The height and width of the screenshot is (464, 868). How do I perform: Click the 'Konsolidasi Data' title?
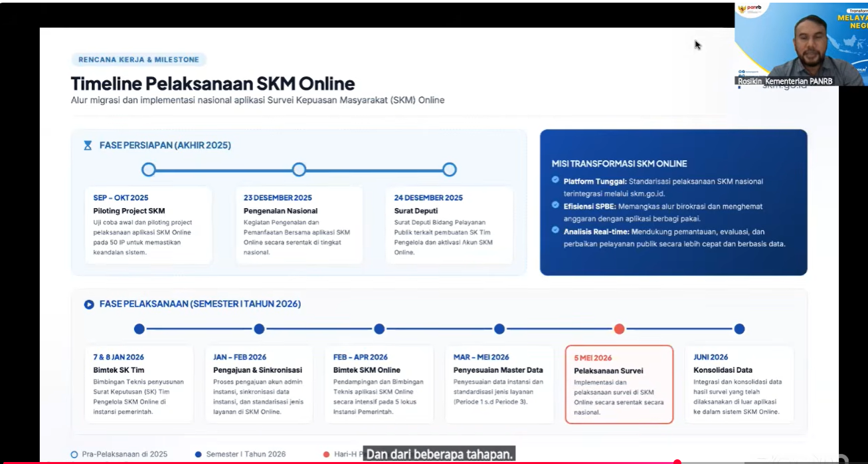pyautogui.click(x=723, y=370)
